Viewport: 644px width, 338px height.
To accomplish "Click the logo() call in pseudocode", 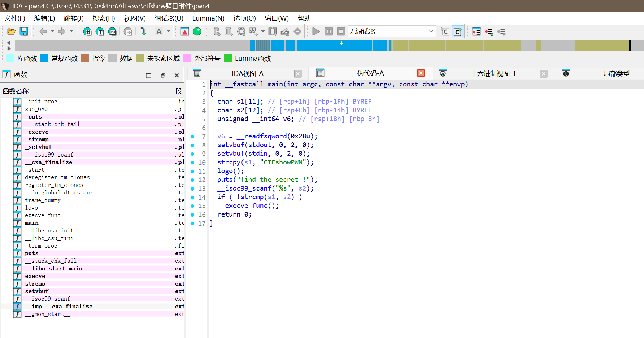I will point(226,171).
